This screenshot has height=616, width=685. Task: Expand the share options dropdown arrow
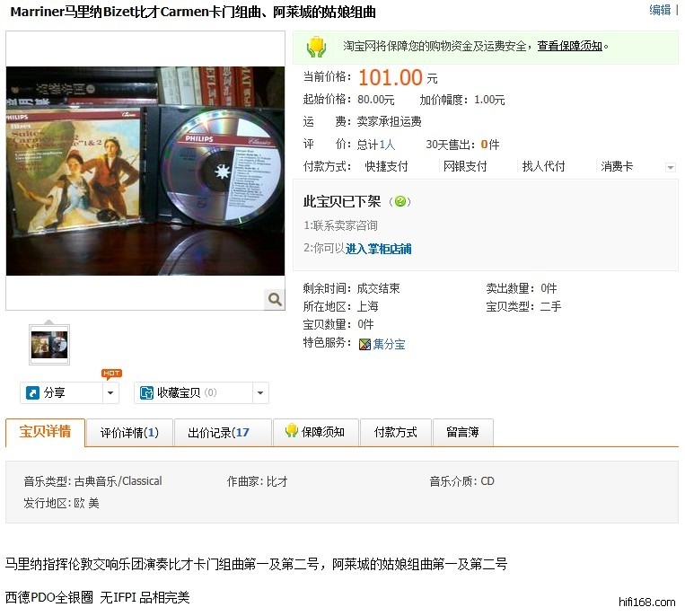pos(110,392)
